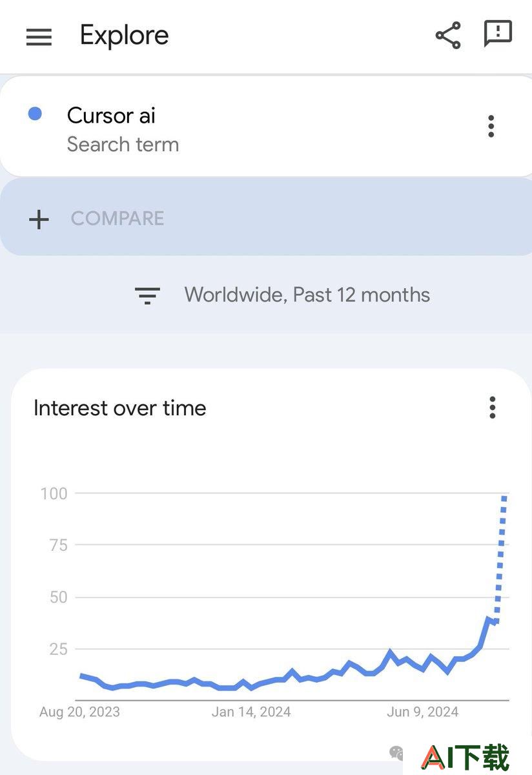
Task: Click the Aug 20, 2023 axis label
Action: point(79,712)
